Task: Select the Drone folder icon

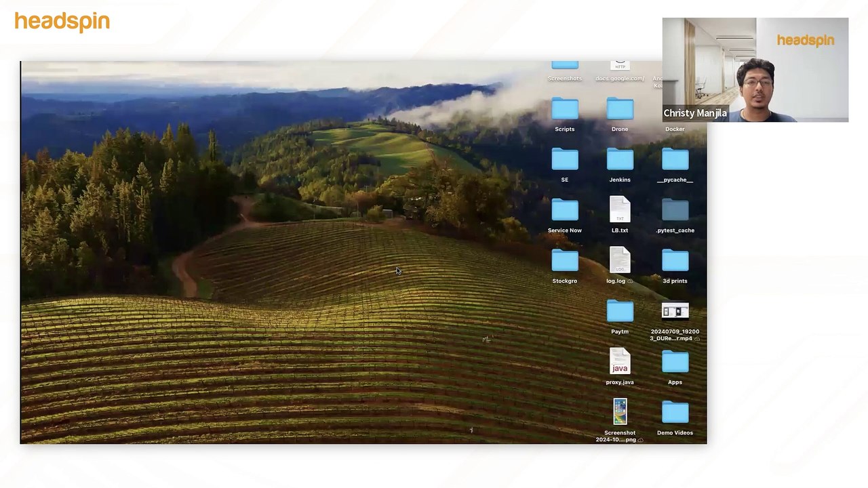Action: pyautogui.click(x=620, y=110)
